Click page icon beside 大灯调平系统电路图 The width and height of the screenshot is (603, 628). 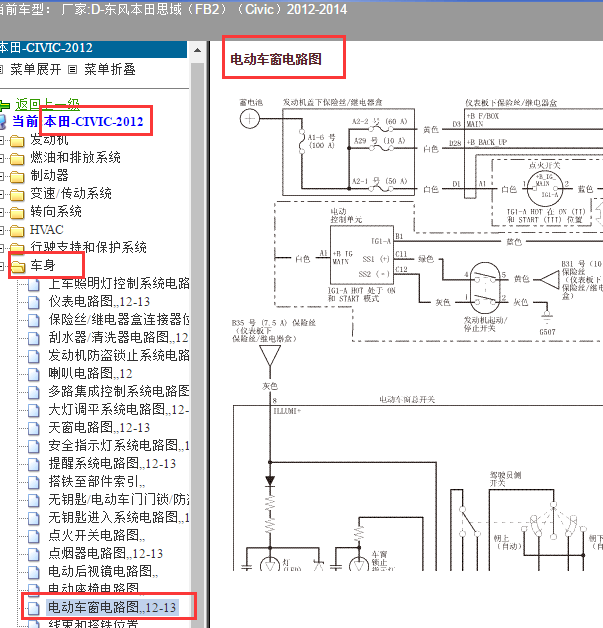(34, 410)
